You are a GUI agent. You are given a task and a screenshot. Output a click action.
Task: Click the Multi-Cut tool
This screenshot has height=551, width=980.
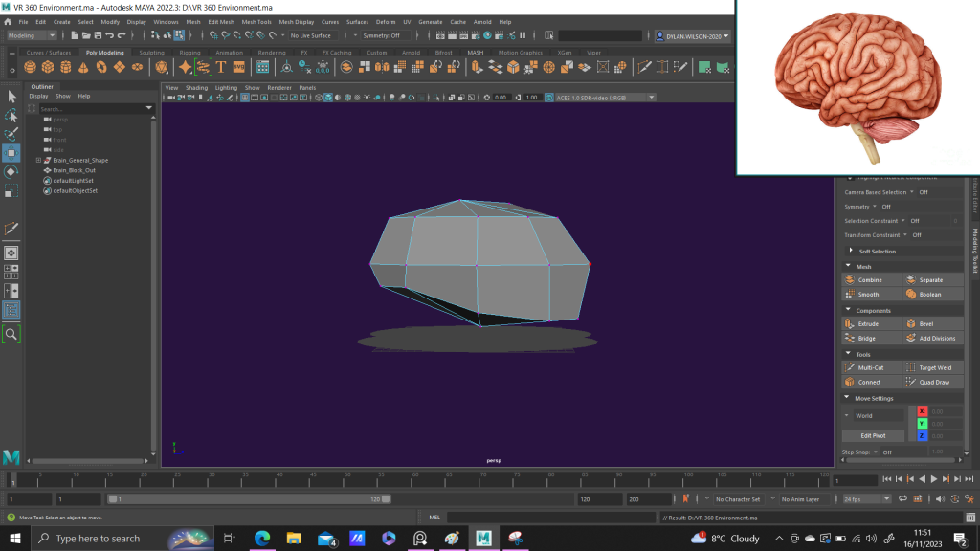click(870, 367)
